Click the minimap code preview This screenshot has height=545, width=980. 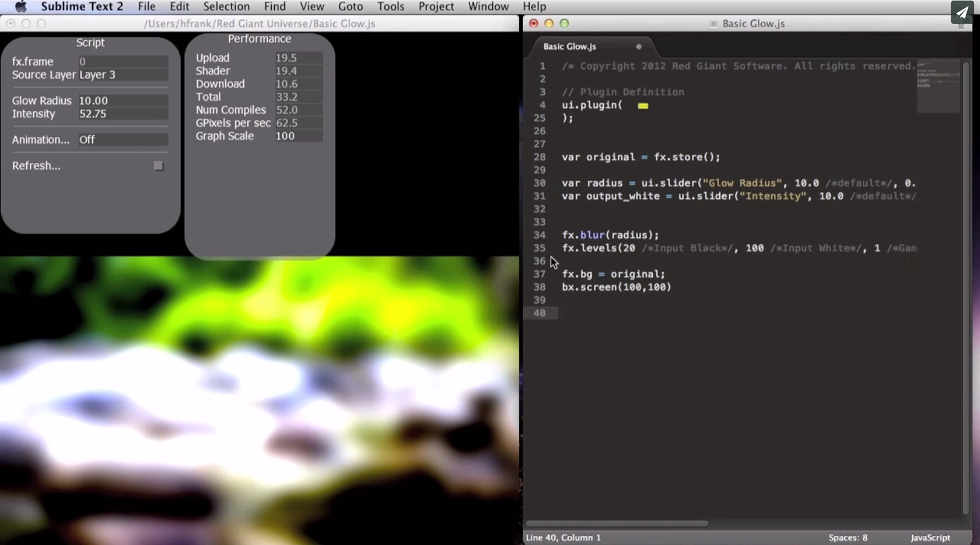(x=938, y=85)
